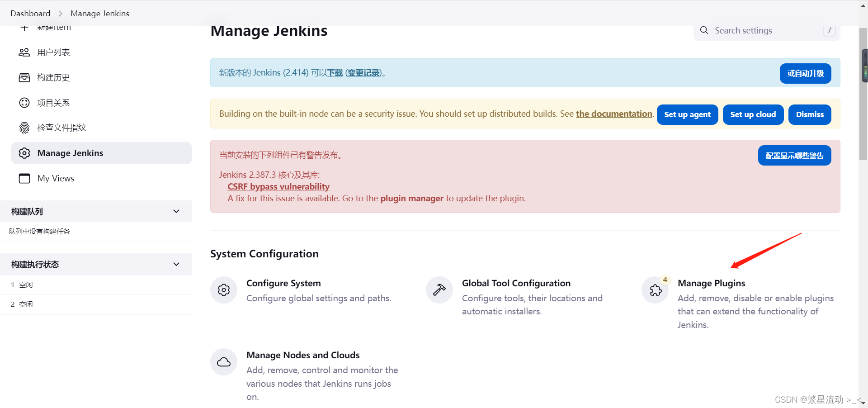Select Manage Jenkins sidebar item
The image size is (868, 408).
101,153
